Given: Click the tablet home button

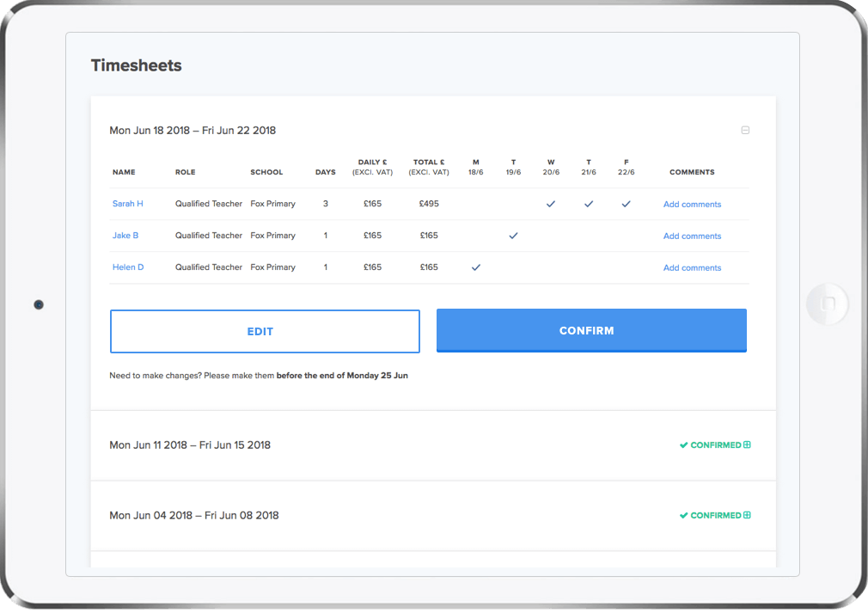Looking at the screenshot, I should [x=828, y=303].
